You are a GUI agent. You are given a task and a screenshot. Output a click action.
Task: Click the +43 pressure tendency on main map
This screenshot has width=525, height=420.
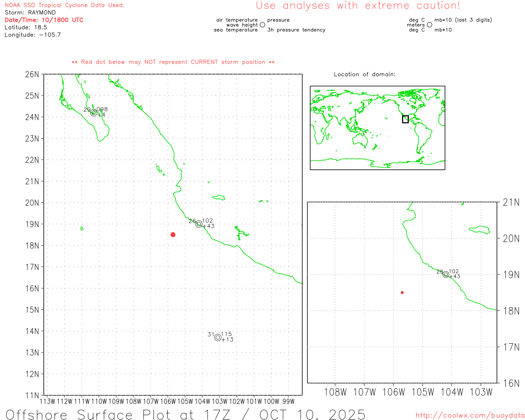coord(208,226)
